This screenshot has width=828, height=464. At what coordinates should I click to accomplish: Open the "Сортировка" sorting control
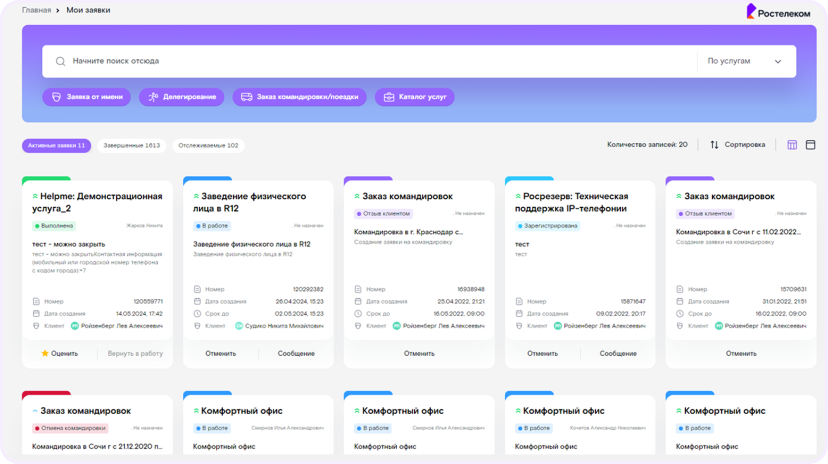click(738, 145)
